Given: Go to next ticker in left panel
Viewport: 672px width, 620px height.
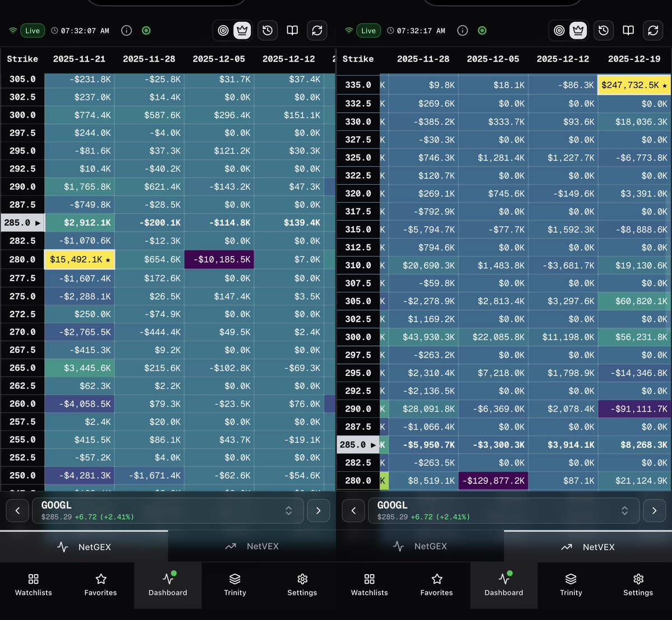Looking at the screenshot, I should click(319, 511).
